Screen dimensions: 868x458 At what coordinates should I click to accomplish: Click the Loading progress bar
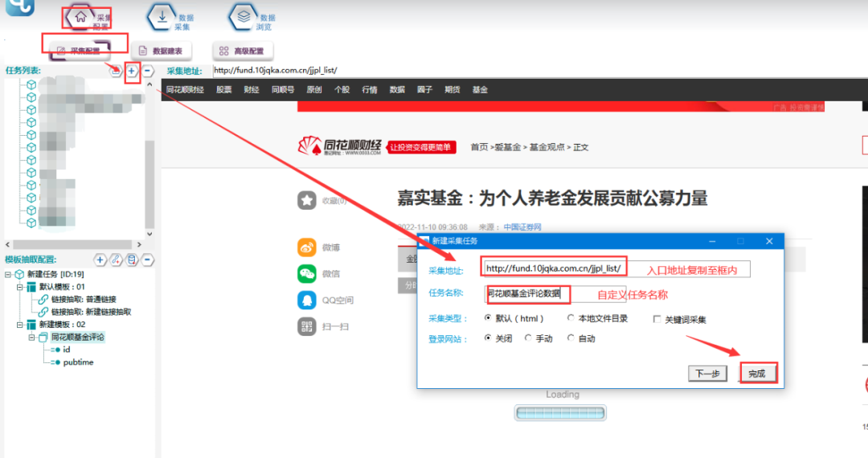pos(560,413)
